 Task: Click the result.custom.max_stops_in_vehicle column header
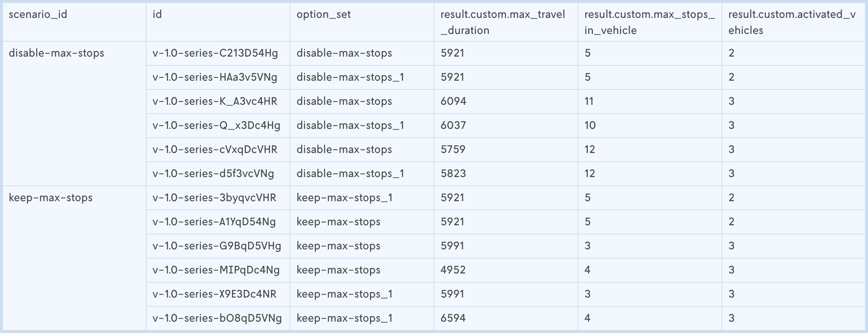(650, 22)
